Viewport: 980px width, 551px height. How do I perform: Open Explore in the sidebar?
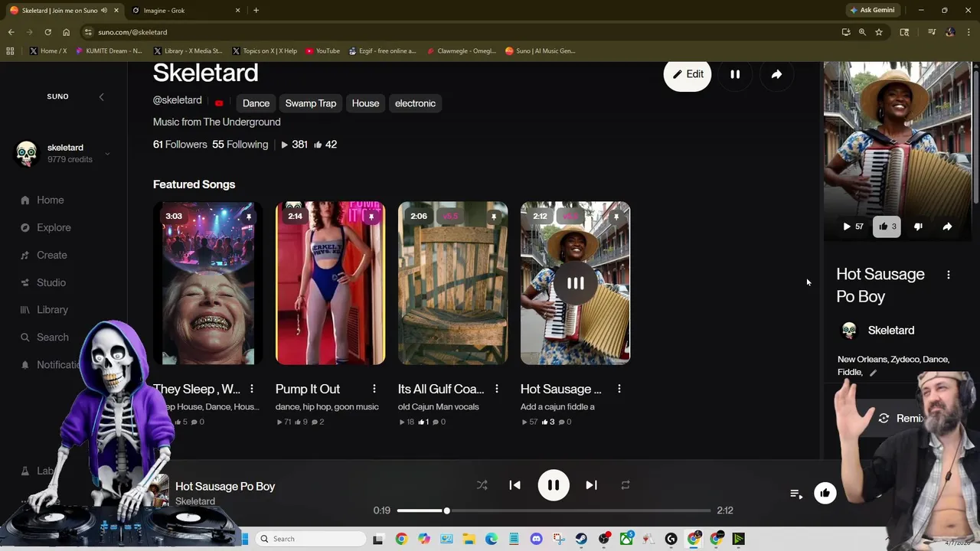point(54,227)
